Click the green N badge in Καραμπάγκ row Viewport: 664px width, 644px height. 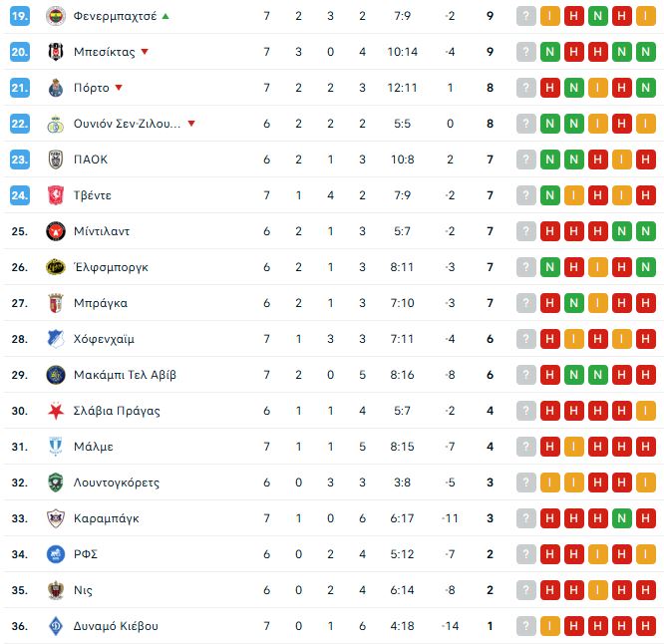(622, 518)
